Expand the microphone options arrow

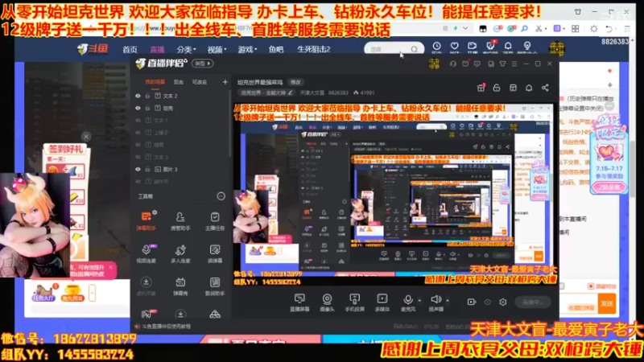click(x=419, y=300)
